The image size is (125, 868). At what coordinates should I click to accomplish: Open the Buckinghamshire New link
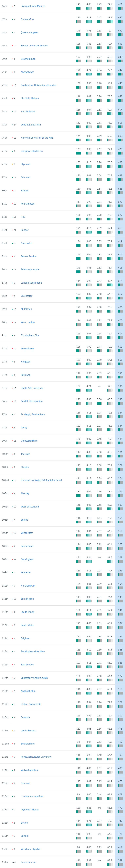coord(33,651)
